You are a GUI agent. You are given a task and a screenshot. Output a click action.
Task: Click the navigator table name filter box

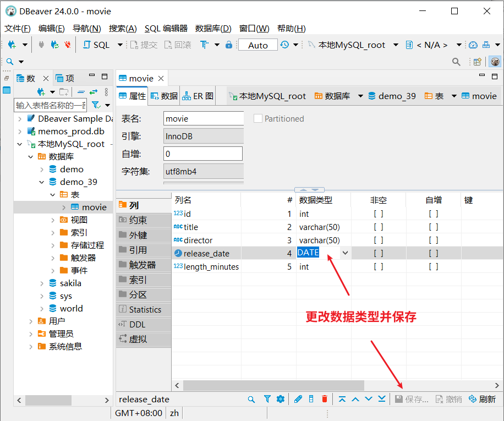(x=51, y=105)
